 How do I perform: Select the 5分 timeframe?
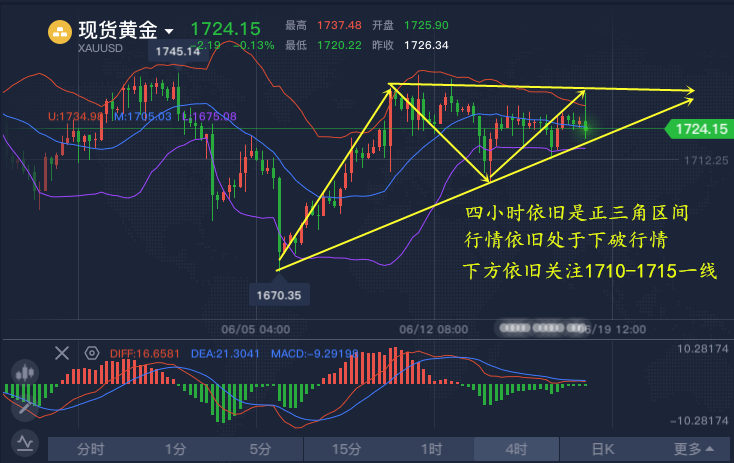pyautogui.click(x=260, y=449)
